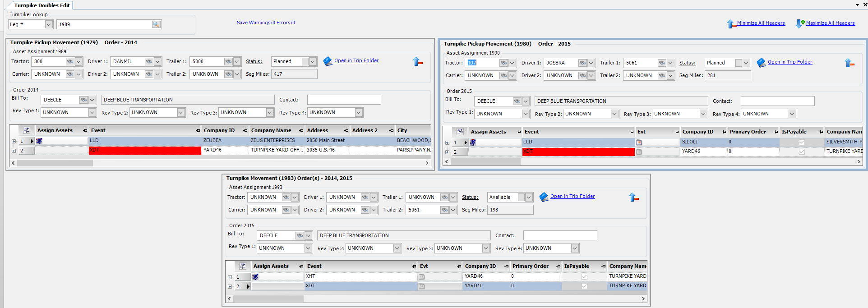Click Contact input field in Order 2014
Viewport: 868px width, 308px height.
point(344,100)
